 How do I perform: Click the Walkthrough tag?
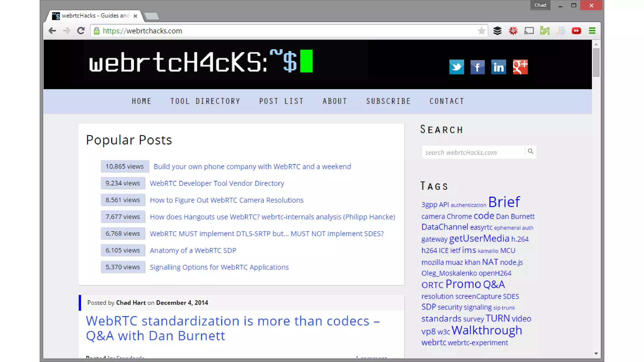pos(487,330)
